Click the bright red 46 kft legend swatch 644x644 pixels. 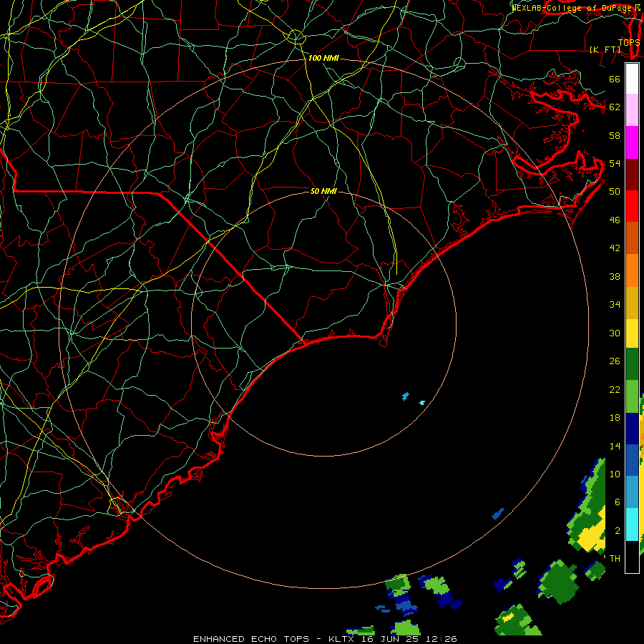632,206
